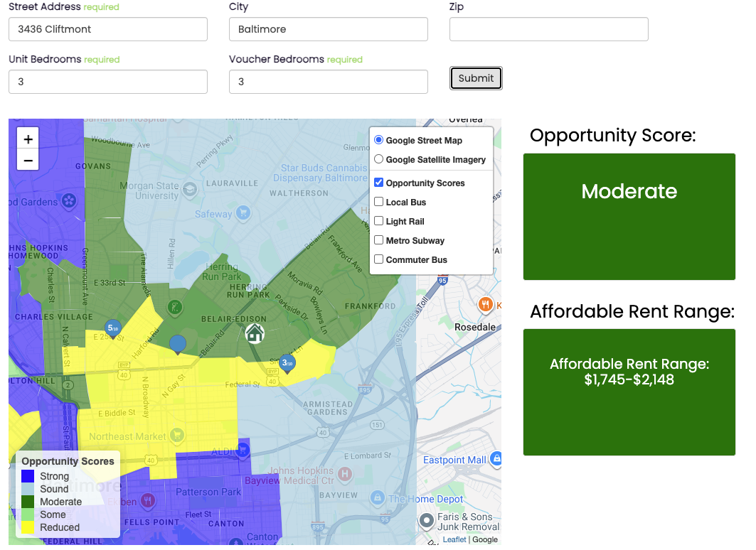Uncheck the Opportunity Scores layer checkbox
The width and height of the screenshot is (756, 550).
pyautogui.click(x=379, y=183)
